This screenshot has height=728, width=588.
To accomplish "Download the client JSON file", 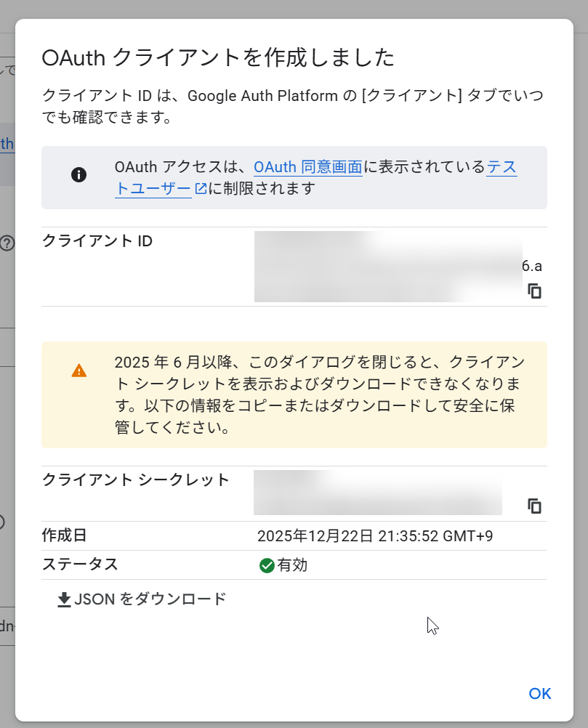I will [142, 599].
